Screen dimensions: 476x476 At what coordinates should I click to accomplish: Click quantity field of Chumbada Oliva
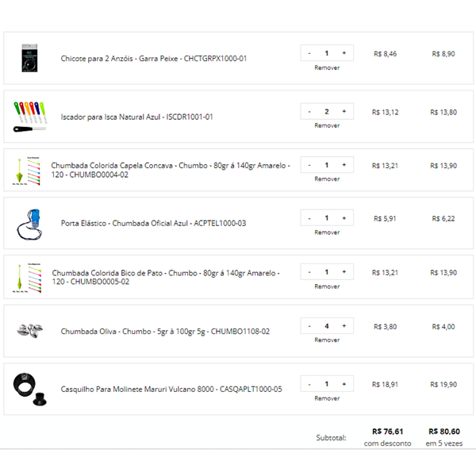click(327, 326)
